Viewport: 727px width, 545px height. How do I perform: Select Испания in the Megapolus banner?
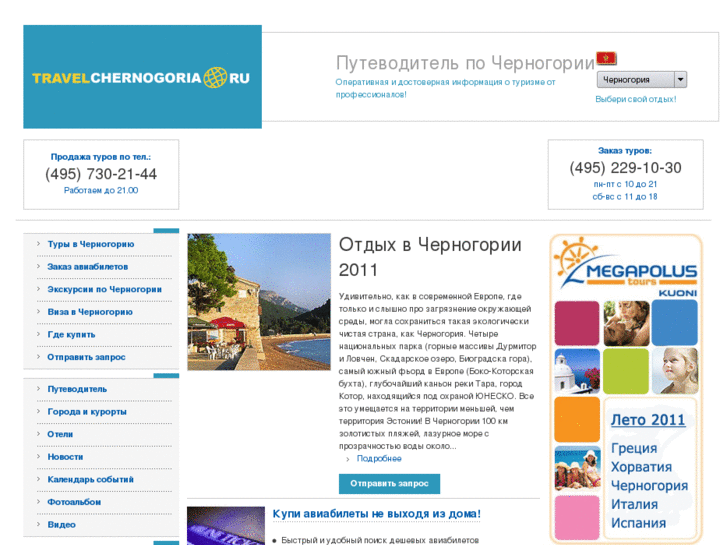[638, 523]
